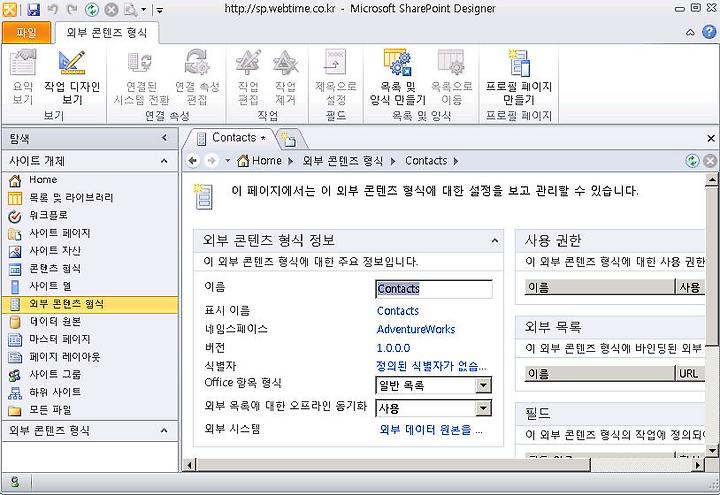Click the vertical scrollbar down arrow
This screenshot has width=720, height=495.
[711, 450]
